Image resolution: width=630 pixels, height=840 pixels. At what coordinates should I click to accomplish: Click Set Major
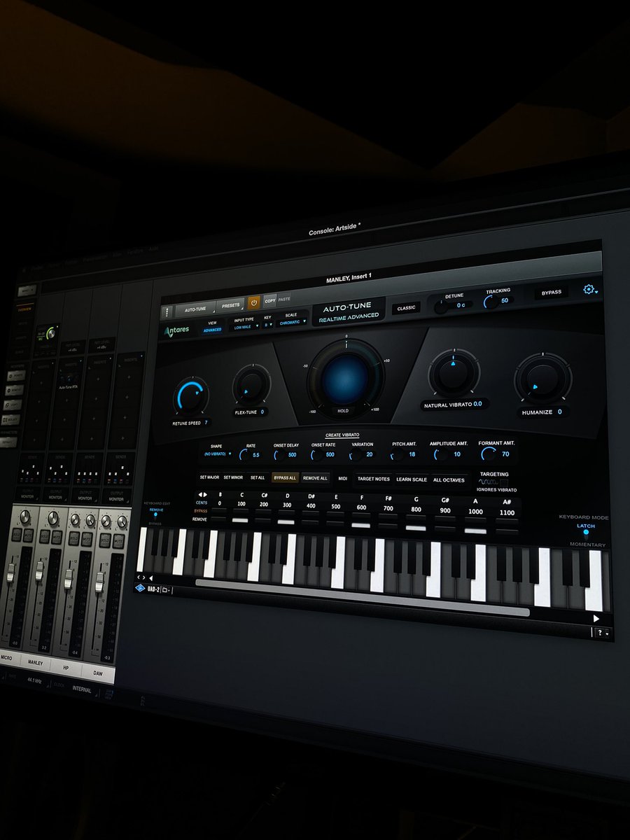209,477
